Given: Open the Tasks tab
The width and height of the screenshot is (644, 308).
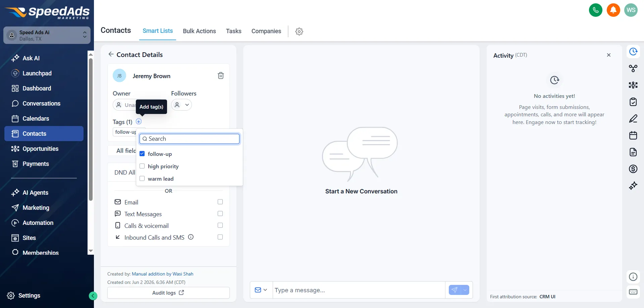Looking at the screenshot, I should (233, 31).
